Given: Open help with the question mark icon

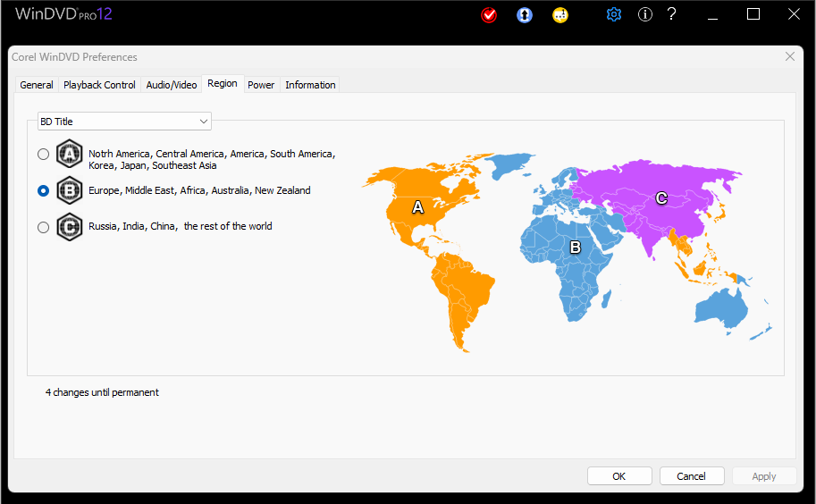Looking at the screenshot, I should coord(672,14).
